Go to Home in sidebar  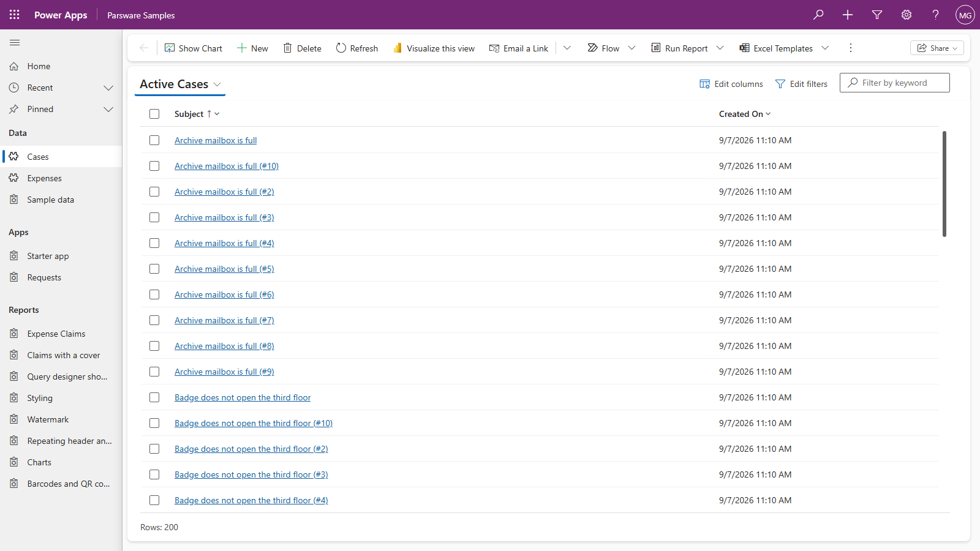point(61,66)
